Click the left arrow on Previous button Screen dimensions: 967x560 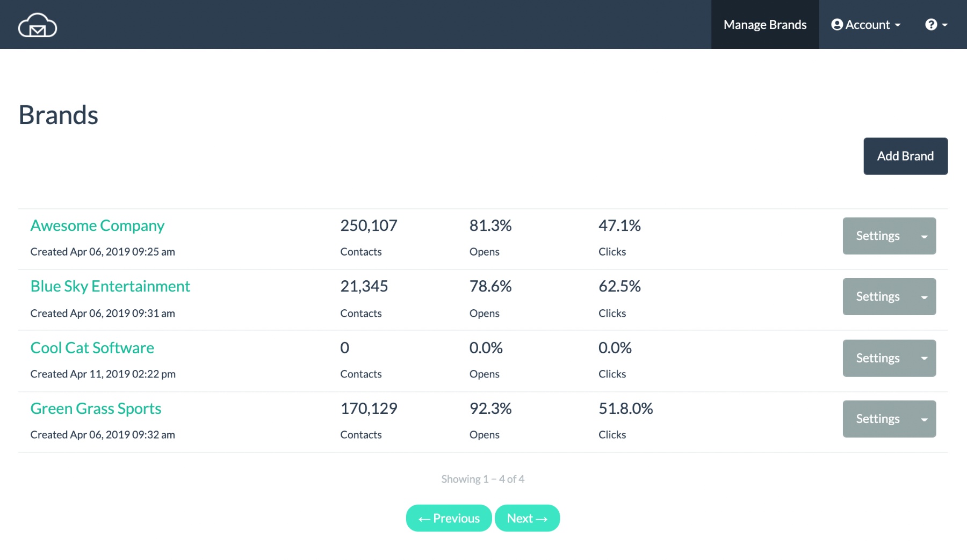click(x=424, y=518)
